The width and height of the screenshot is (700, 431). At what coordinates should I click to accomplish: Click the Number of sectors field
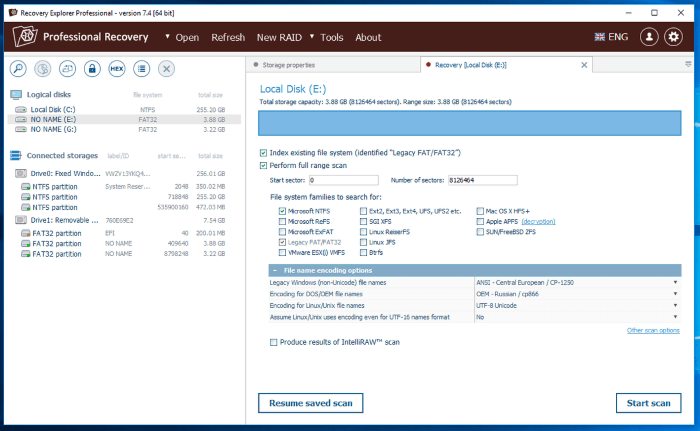click(x=483, y=180)
